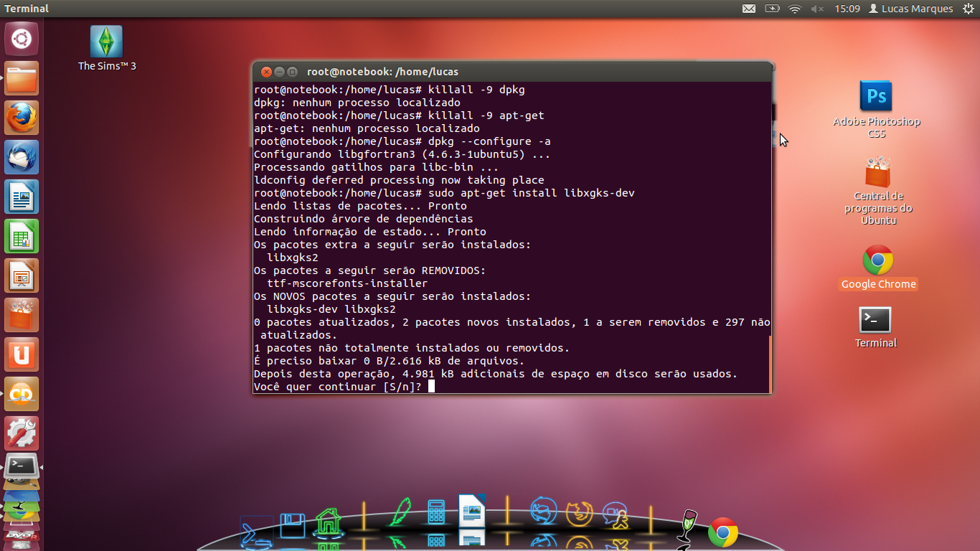
Task: Open Google Chrome from the bottom dock
Action: (x=722, y=529)
